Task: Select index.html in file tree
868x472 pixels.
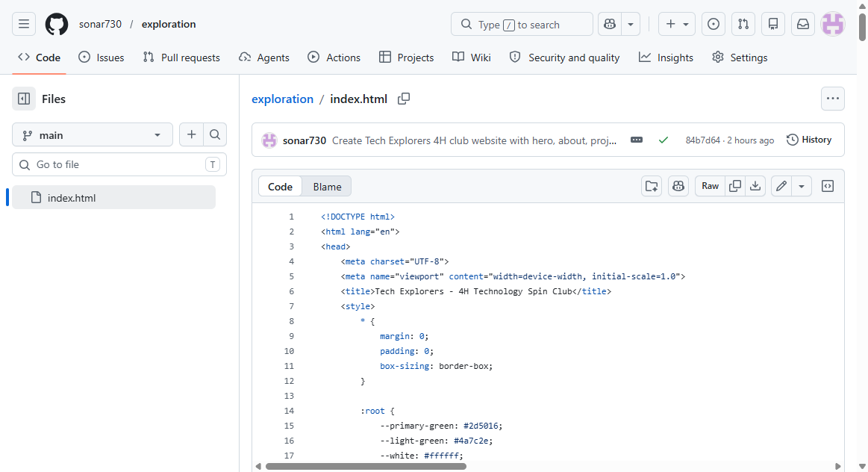Action: pyautogui.click(x=113, y=198)
